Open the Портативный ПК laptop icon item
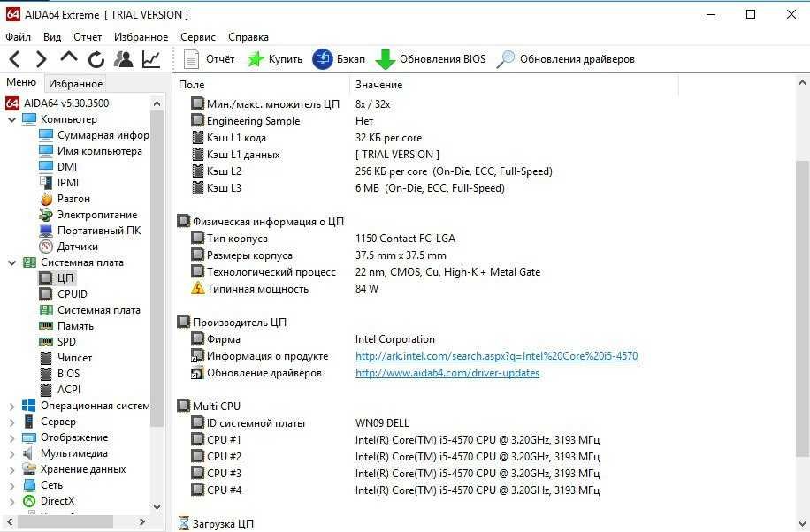 pyautogui.click(x=90, y=231)
